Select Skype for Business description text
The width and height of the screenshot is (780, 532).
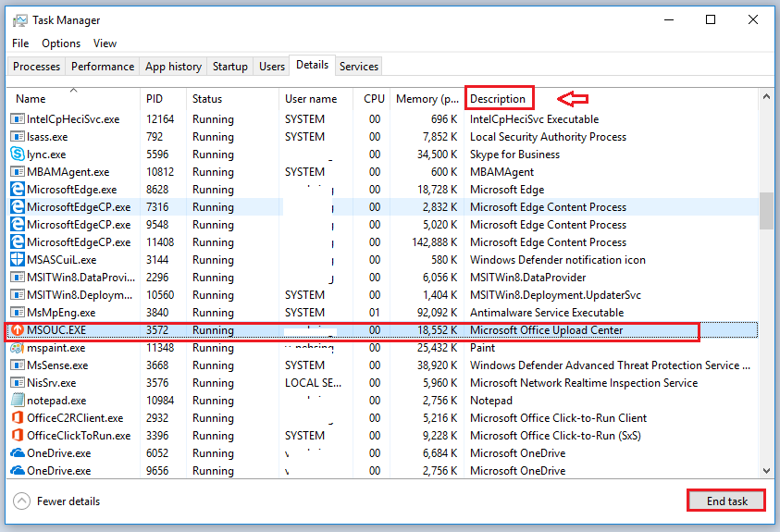(x=514, y=155)
